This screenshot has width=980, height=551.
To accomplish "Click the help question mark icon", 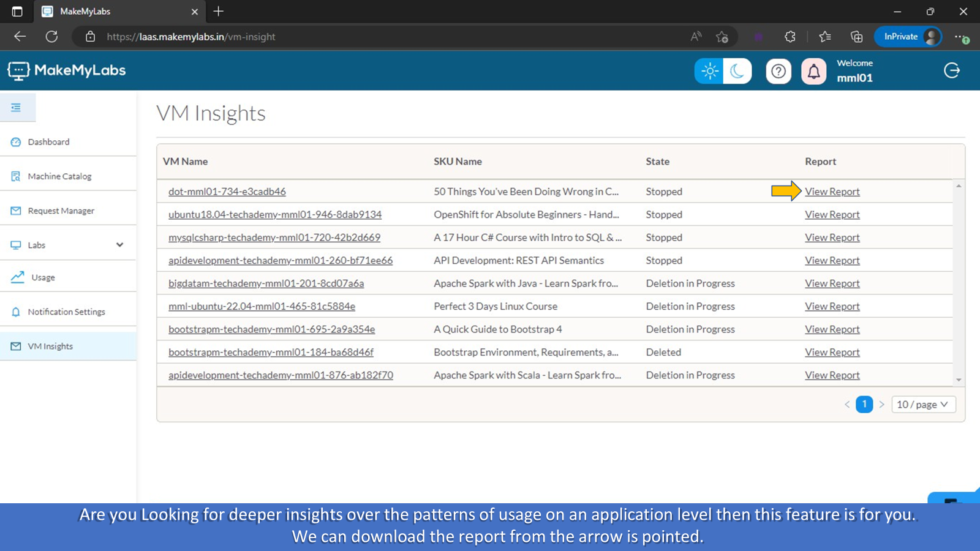I will [778, 72].
